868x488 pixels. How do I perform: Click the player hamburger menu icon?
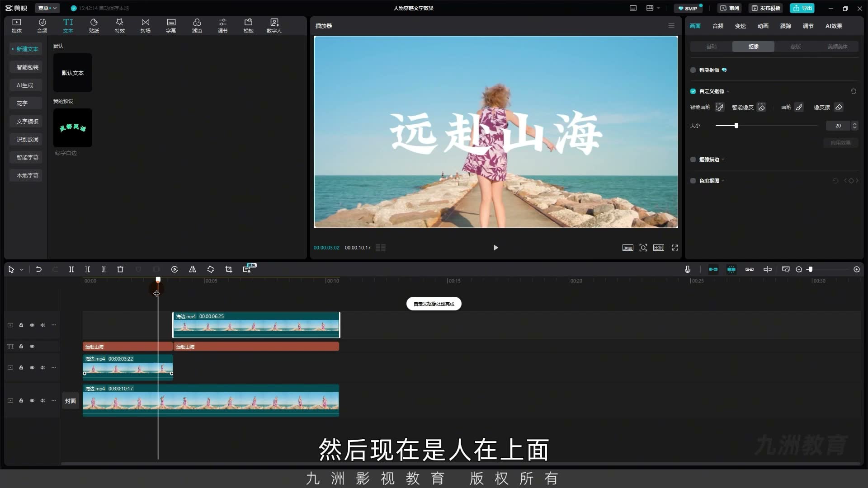click(x=671, y=26)
